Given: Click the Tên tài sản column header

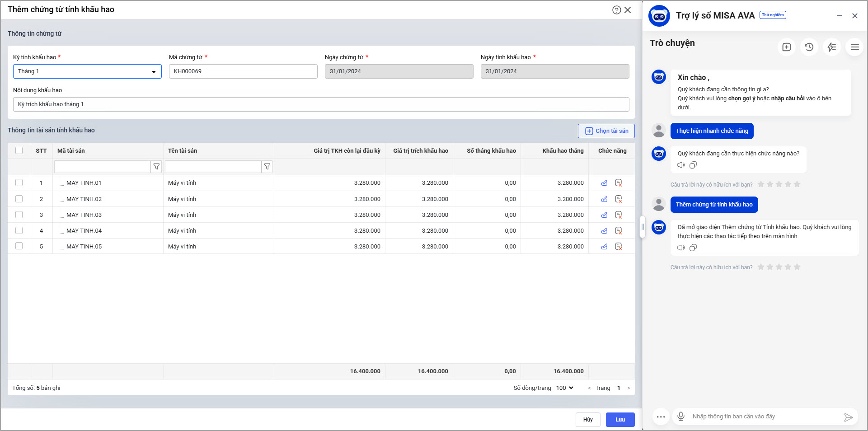Looking at the screenshot, I should click(x=183, y=151).
